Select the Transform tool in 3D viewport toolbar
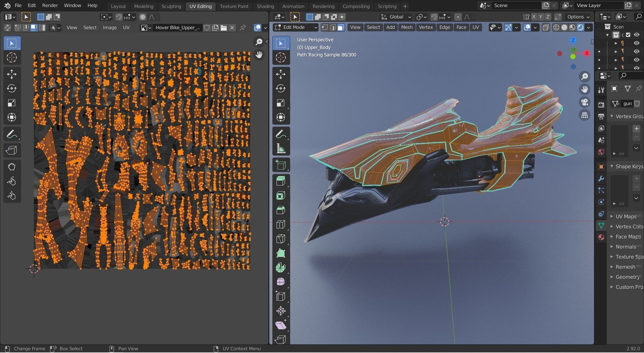This screenshot has height=353, width=644. [281, 118]
